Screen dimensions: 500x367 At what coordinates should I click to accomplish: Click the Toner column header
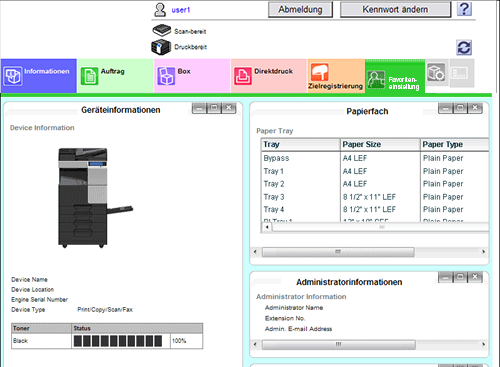click(x=41, y=328)
